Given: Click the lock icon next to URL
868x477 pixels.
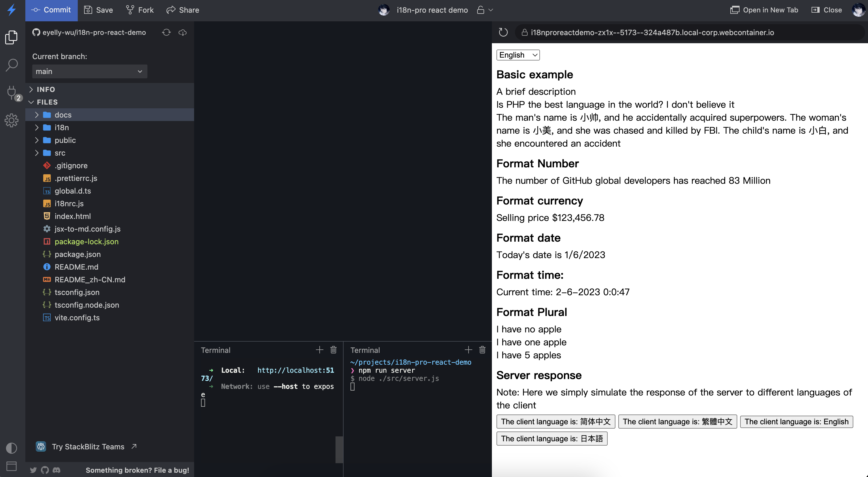Looking at the screenshot, I should click(x=523, y=32).
